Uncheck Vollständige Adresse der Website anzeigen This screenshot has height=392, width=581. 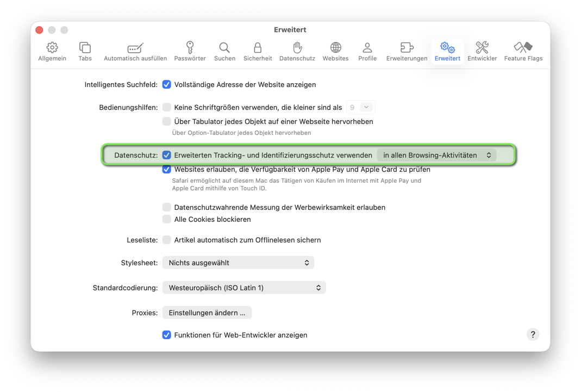pos(167,85)
